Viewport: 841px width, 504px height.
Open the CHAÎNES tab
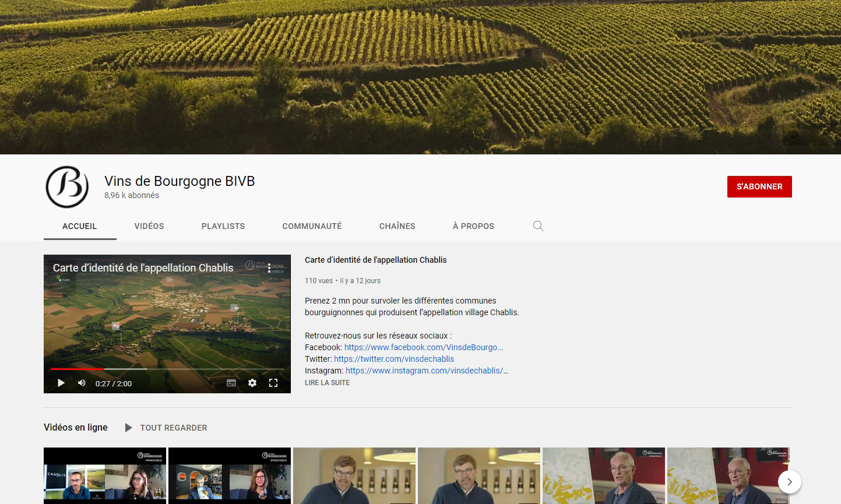tap(397, 226)
